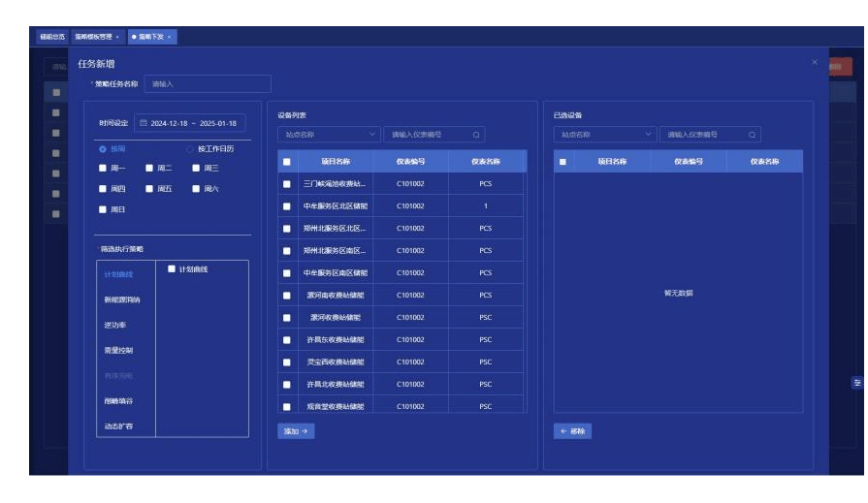Click 项目名称 column header in 已选设备 table
This screenshot has width=868, height=503.
coord(612,162)
